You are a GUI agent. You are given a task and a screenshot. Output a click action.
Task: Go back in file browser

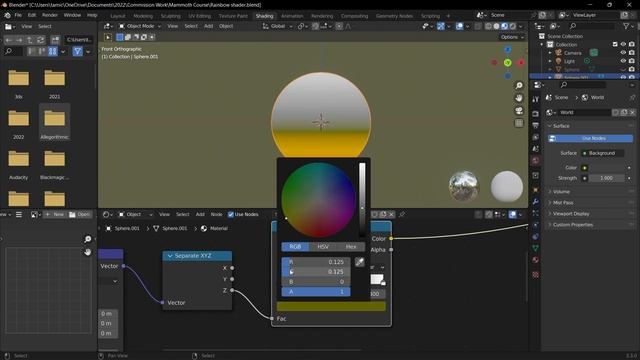9,40
